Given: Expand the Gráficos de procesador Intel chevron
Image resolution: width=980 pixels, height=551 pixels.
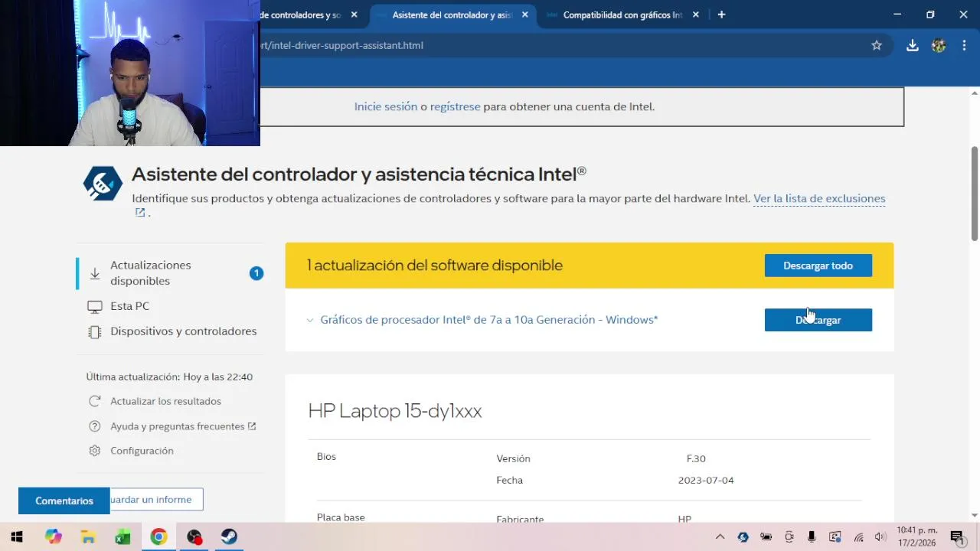Looking at the screenshot, I should point(310,320).
